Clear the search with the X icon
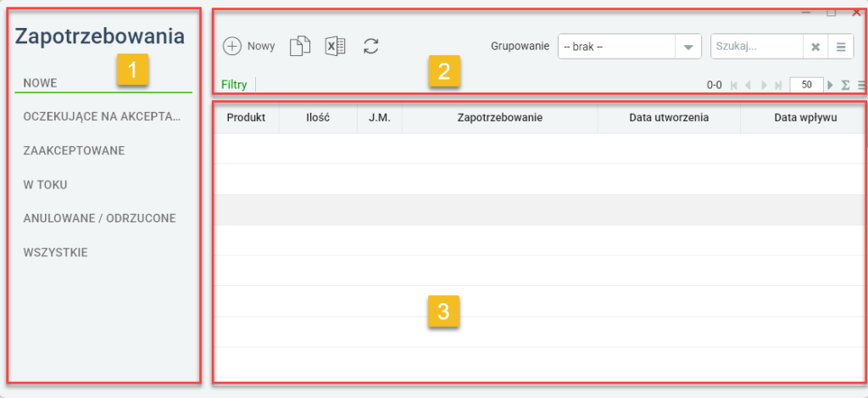The height and width of the screenshot is (398, 868). pos(815,48)
